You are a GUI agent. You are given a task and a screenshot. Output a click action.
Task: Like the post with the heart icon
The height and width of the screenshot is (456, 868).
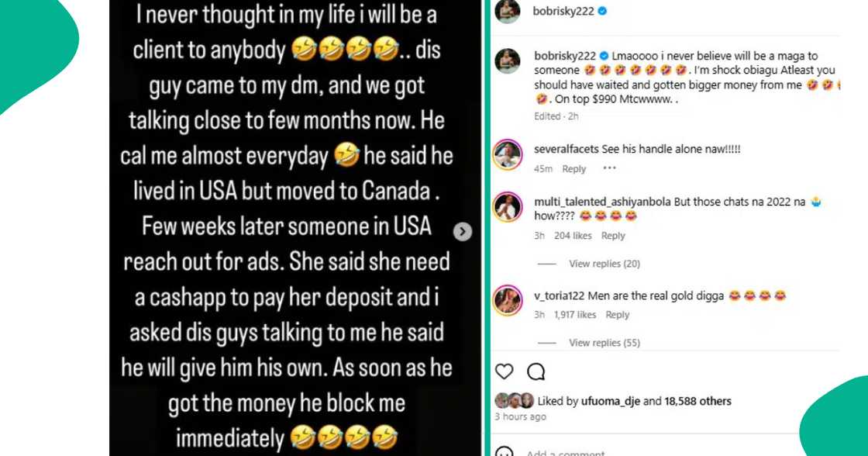coord(504,371)
